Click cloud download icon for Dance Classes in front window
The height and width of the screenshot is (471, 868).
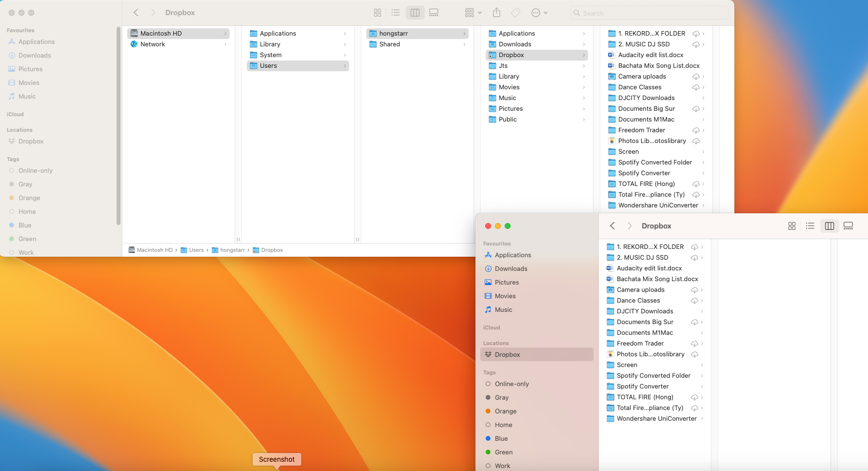click(x=694, y=301)
